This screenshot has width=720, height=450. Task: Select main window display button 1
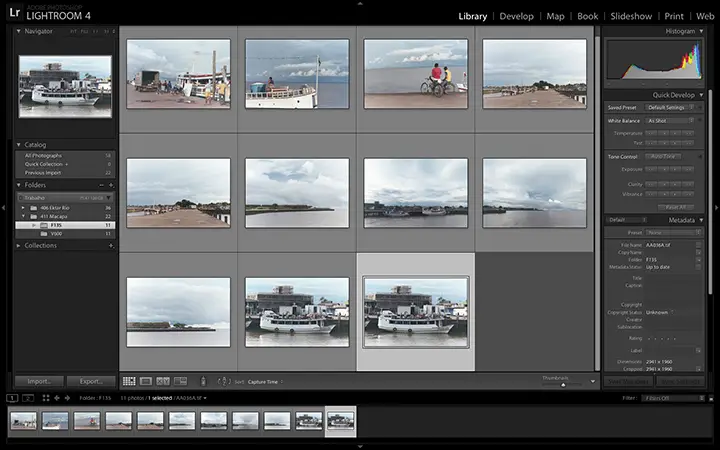click(x=12, y=398)
